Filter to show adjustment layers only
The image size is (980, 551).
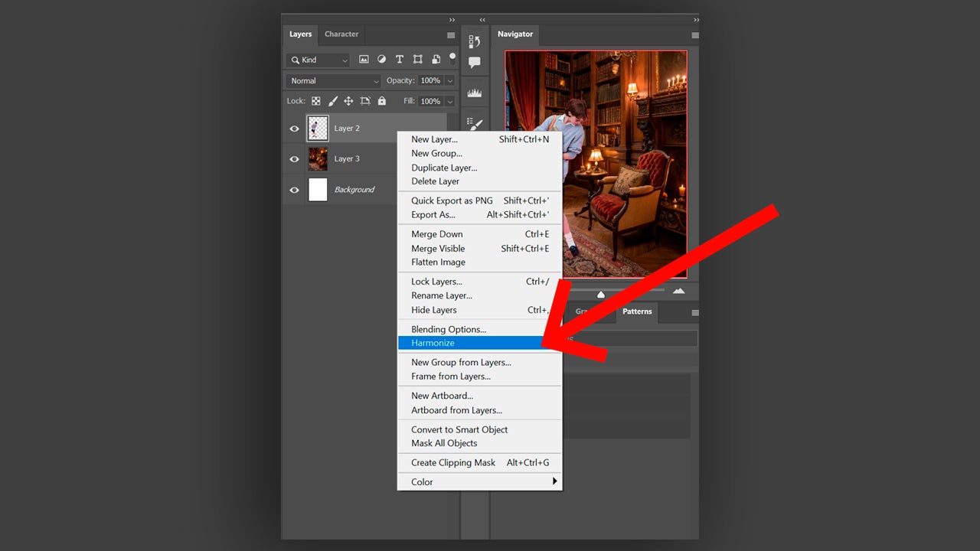click(382, 60)
